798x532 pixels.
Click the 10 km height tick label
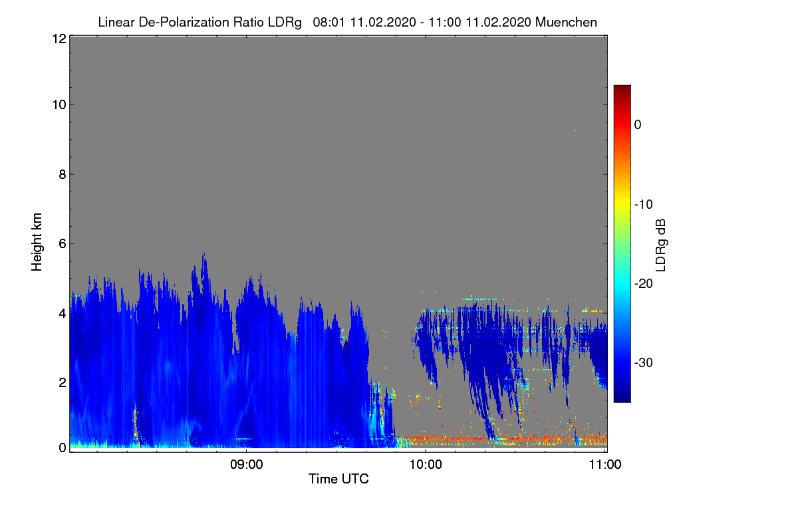click(59, 104)
